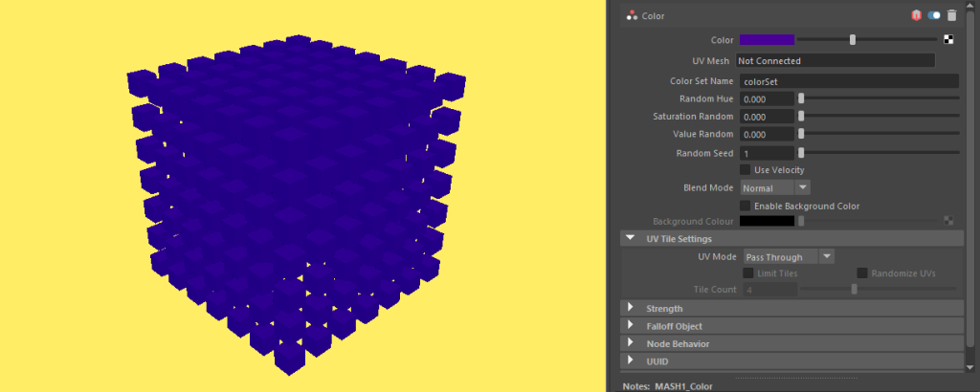
Task: Click the UV Mesh Not Connected field
Action: (x=835, y=60)
